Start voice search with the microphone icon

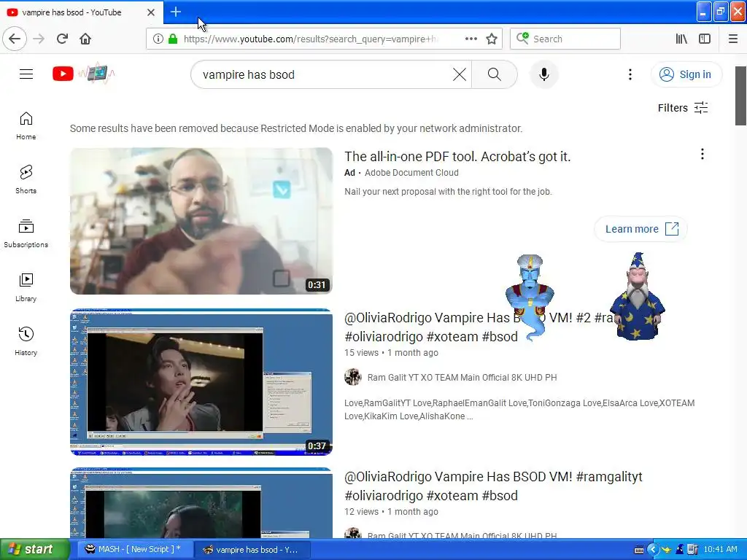click(543, 74)
